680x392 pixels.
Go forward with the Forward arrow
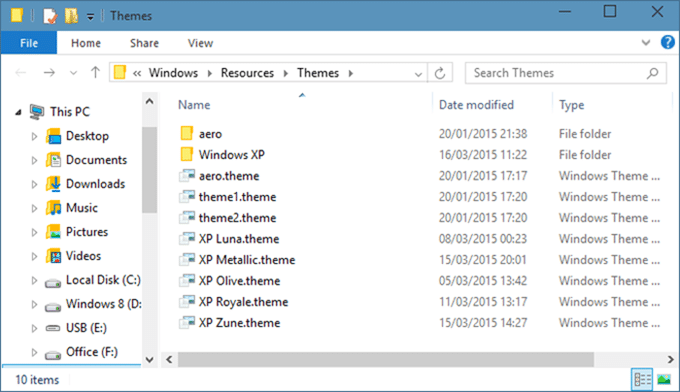[x=49, y=73]
